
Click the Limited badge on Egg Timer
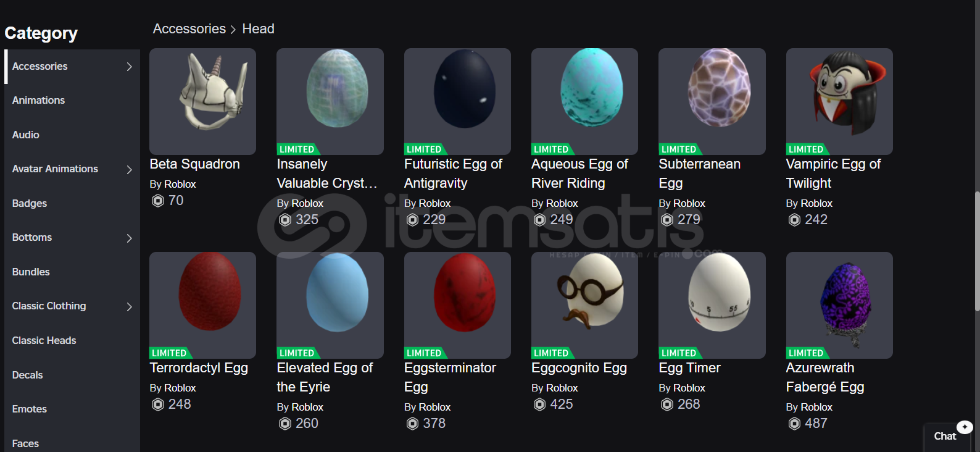[679, 353]
